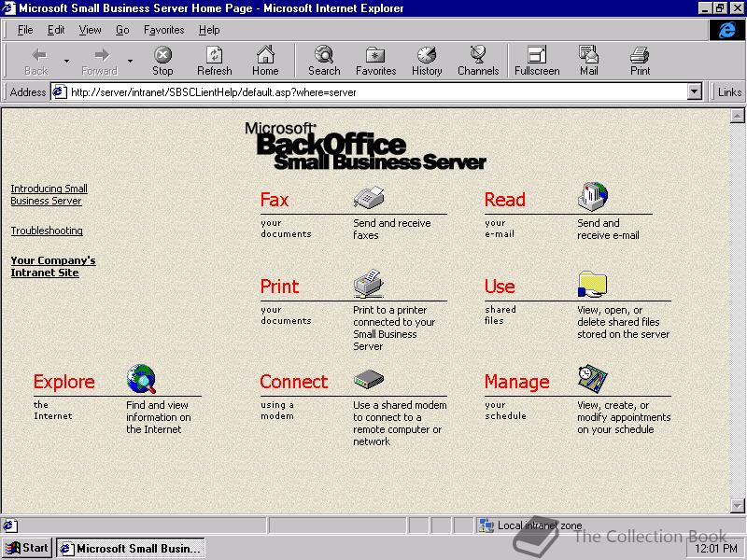
Task: Click 'View, open, or delete shared files' text
Action: (x=623, y=322)
